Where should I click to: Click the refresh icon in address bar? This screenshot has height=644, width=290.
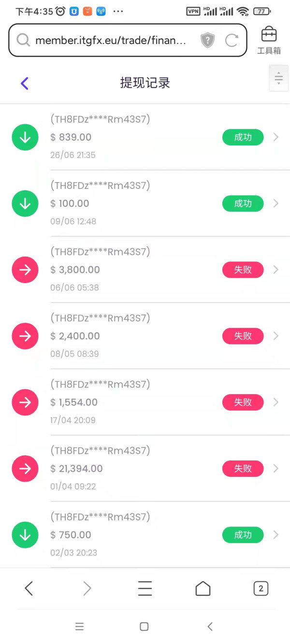coord(232,41)
